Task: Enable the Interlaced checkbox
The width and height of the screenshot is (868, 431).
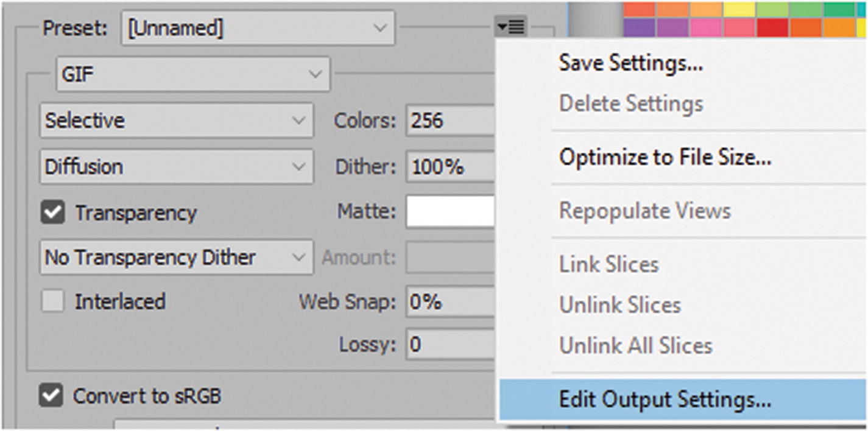Action: pyautogui.click(x=53, y=301)
